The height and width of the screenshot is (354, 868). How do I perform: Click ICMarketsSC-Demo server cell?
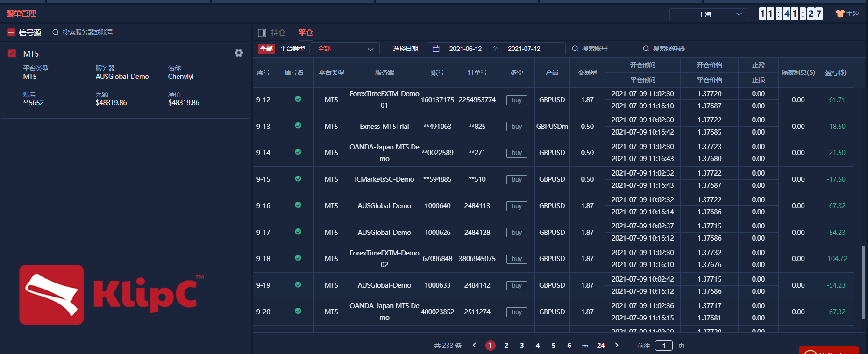384,179
